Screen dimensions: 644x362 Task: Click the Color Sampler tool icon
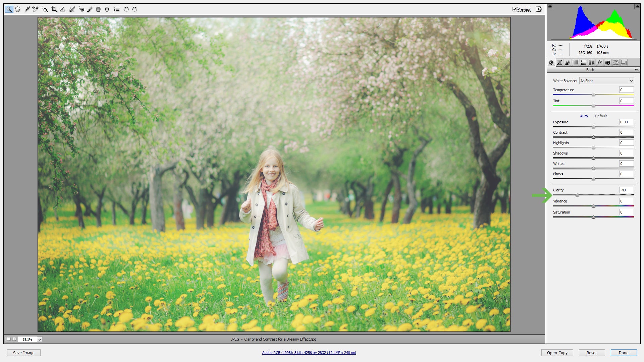click(35, 9)
